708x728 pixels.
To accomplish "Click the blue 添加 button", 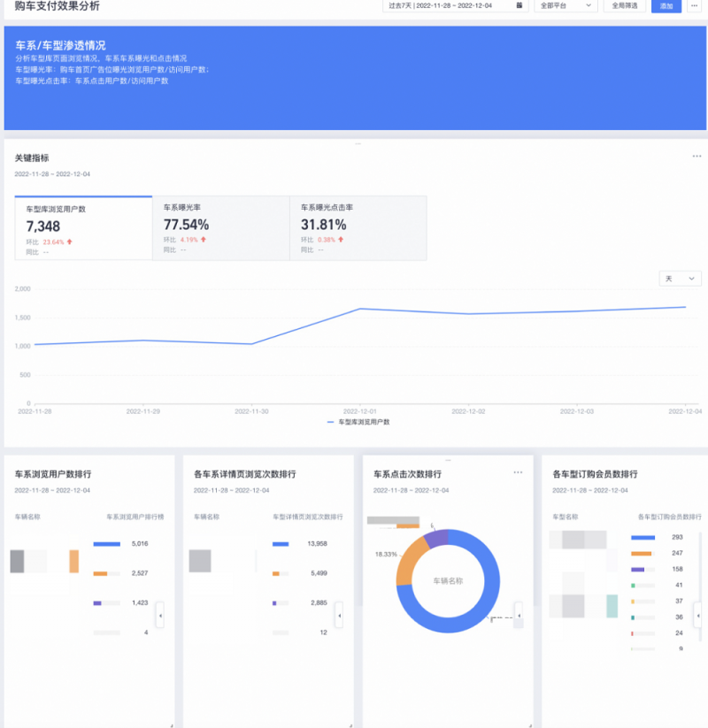I will pos(666,5).
